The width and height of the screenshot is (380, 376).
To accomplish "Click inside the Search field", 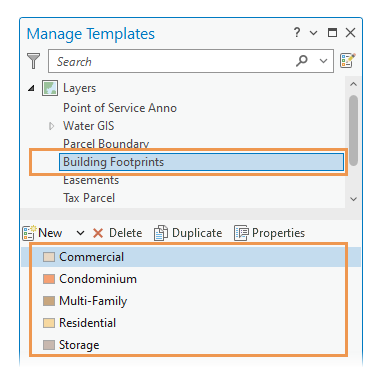I will click(172, 61).
